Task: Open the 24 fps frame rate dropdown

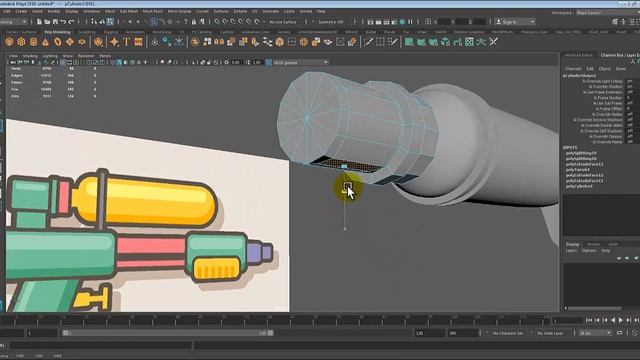Action: tap(595, 333)
